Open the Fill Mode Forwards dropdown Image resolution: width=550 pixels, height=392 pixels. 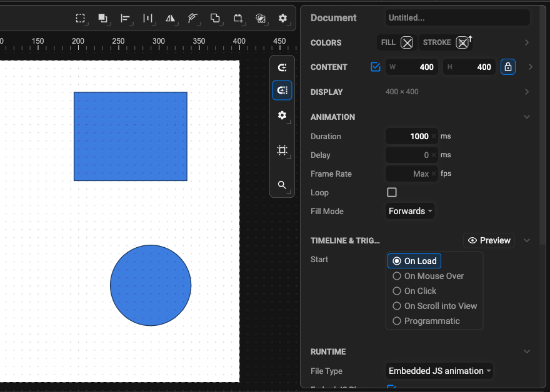coord(410,211)
